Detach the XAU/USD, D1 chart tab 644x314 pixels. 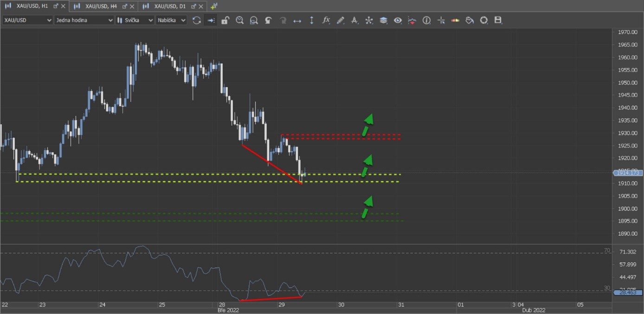tap(193, 6)
